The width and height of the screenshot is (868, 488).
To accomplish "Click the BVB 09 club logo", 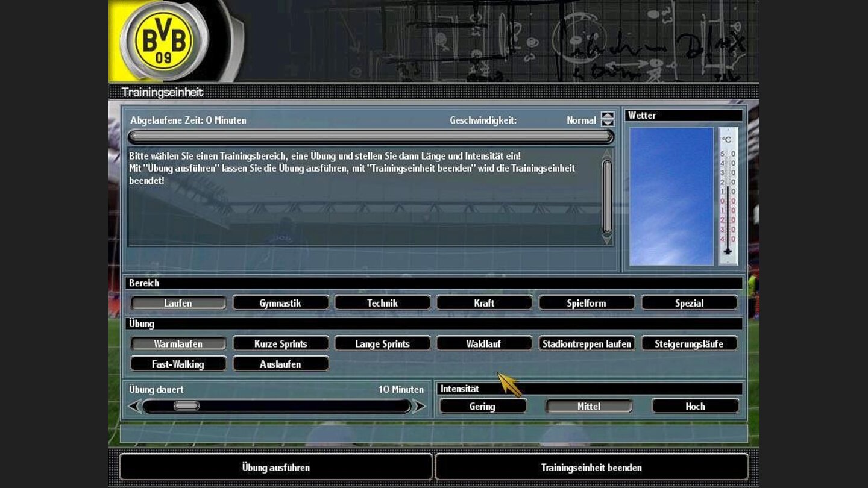I will pos(164,41).
